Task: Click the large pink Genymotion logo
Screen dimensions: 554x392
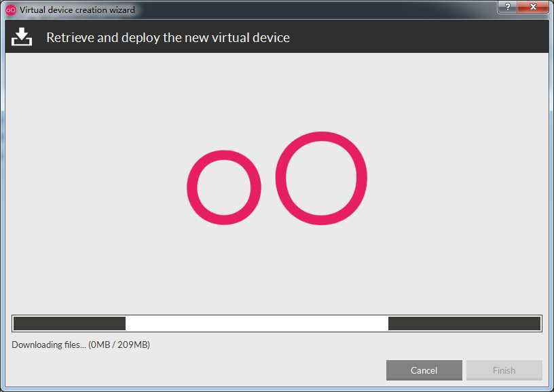Action: pos(277,178)
